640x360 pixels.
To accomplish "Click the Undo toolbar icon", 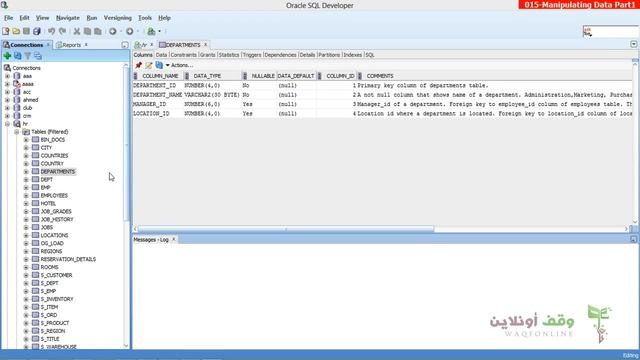I will [51, 31].
